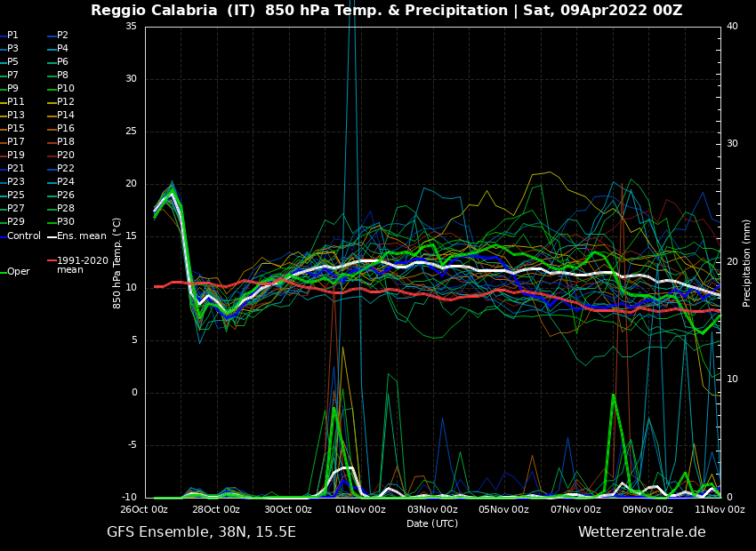Screen dimensions: 756x551
Task: Click the 01Nov 00z date tick label
Action: (360, 510)
